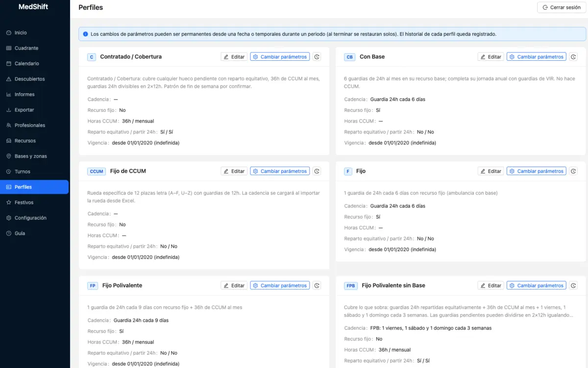Open Bases y zonas section
Screen dimensions: 588x368
coord(34,157)
